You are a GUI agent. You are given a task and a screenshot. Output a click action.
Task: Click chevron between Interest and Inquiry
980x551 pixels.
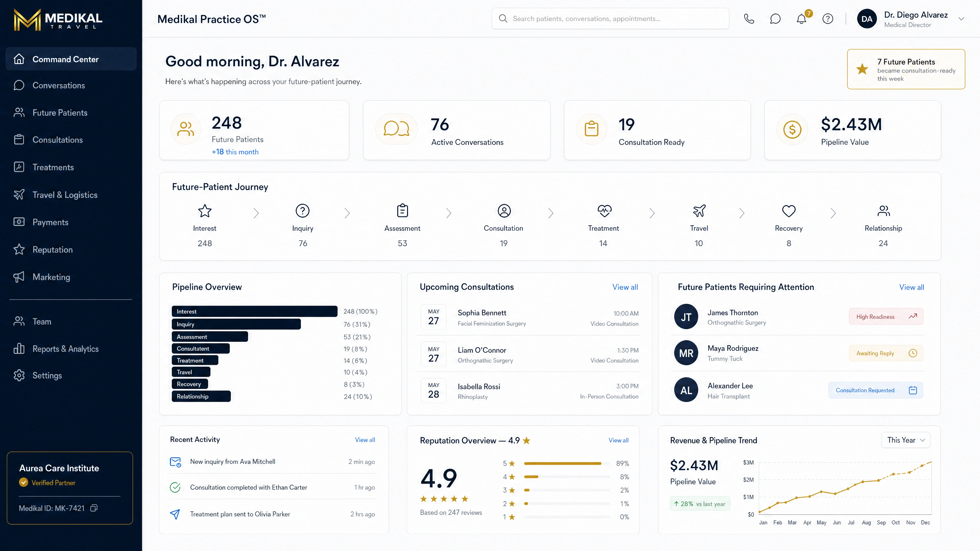pos(256,213)
